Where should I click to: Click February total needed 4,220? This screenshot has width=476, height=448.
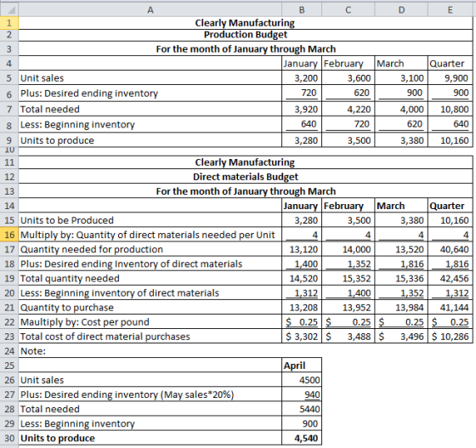tap(359, 109)
